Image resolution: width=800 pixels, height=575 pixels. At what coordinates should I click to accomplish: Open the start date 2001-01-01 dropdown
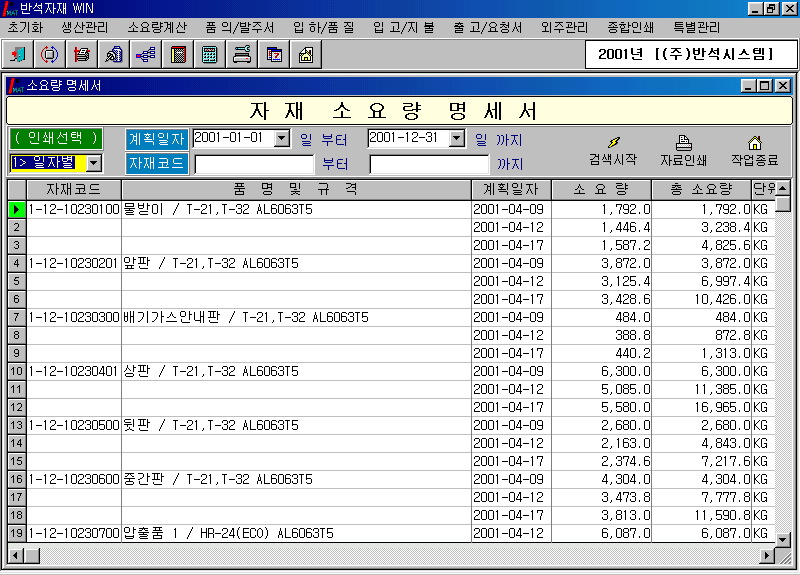click(281, 139)
